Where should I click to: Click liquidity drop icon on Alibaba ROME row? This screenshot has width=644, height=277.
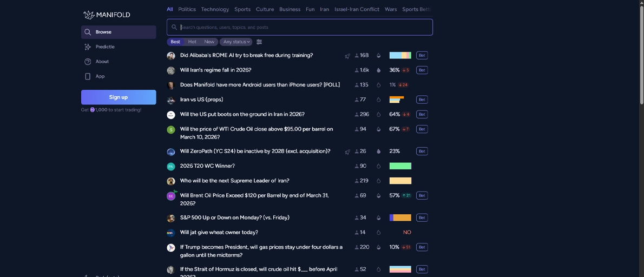coord(379,55)
